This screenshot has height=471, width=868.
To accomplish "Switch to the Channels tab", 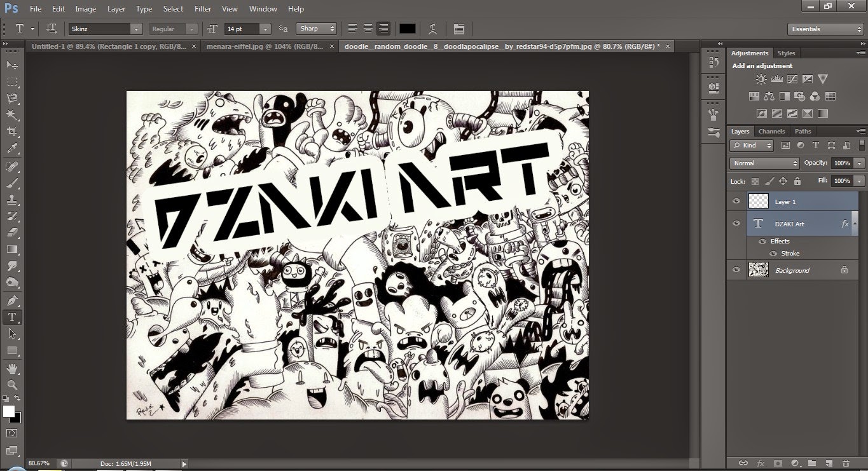I will click(772, 131).
